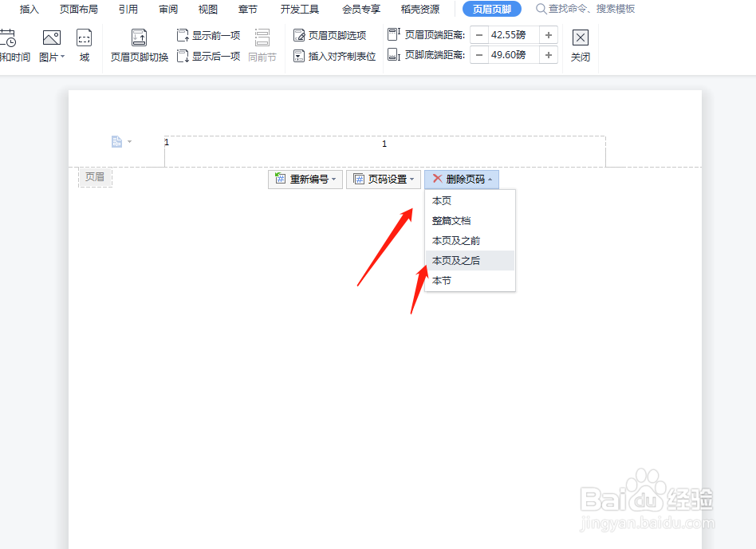Open the 章节 ribbon tab

pos(247,10)
